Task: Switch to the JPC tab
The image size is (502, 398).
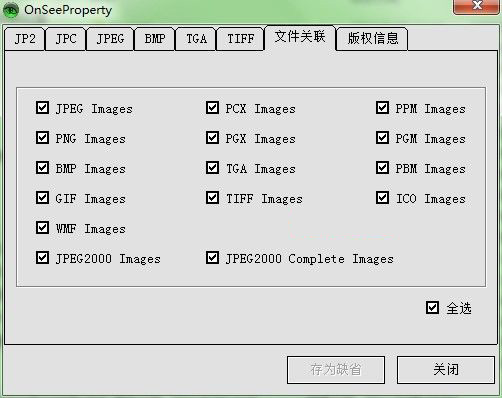Action: click(66, 39)
